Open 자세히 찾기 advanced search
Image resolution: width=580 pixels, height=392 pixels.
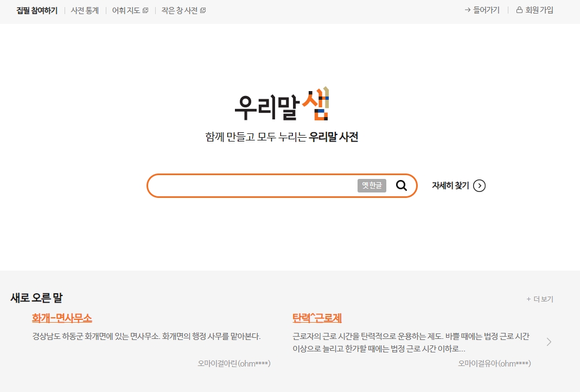click(x=451, y=185)
